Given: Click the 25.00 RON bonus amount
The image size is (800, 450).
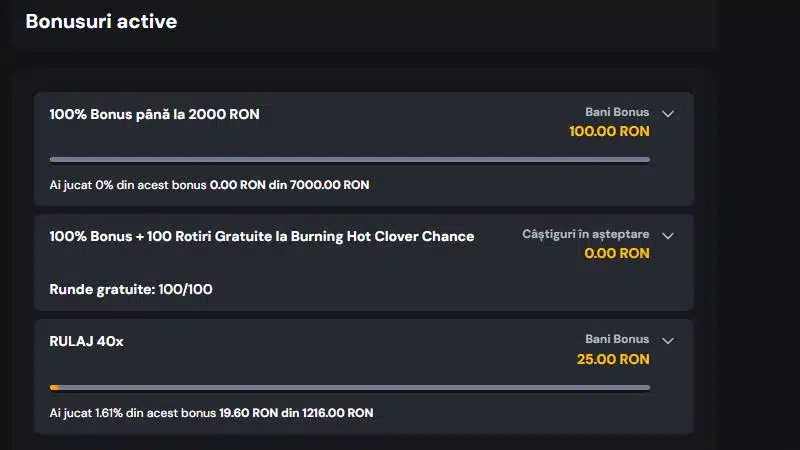Looking at the screenshot, I should click(613, 359).
